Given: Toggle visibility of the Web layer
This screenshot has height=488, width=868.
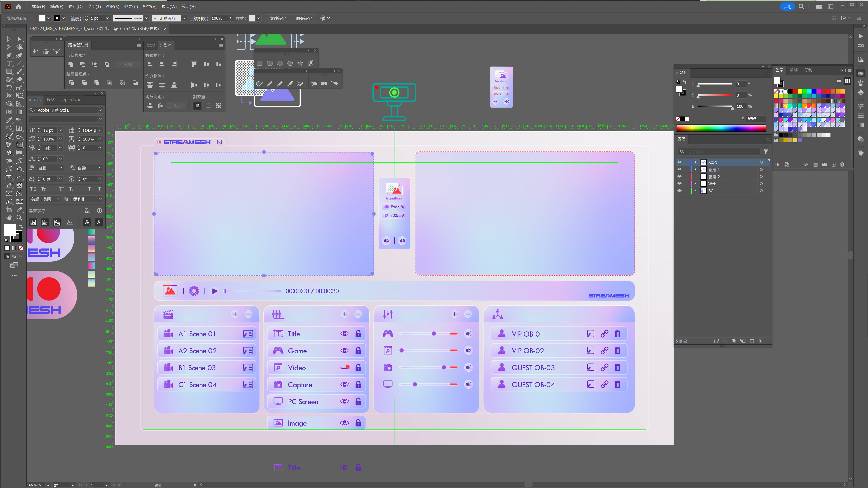Looking at the screenshot, I should pyautogui.click(x=679, y=183).
